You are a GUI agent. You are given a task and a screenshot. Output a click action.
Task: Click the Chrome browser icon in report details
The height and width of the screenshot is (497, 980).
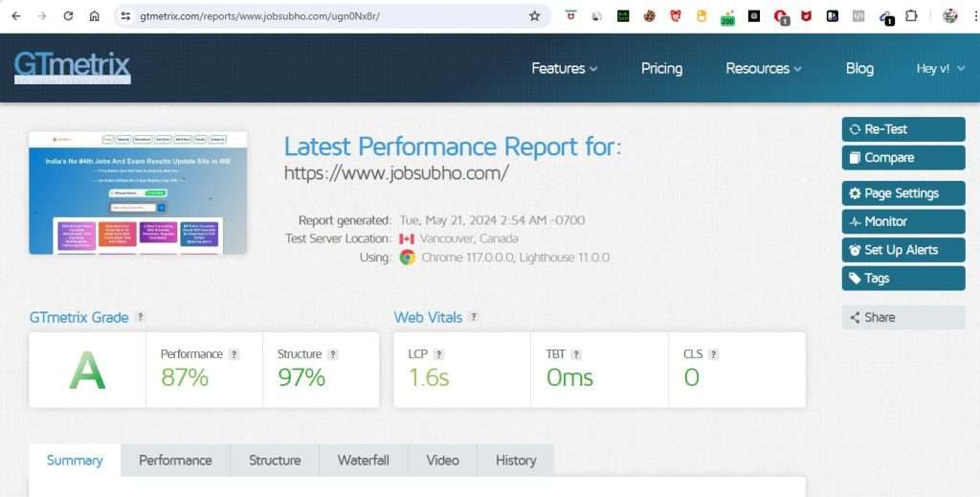tap(408, 257)
